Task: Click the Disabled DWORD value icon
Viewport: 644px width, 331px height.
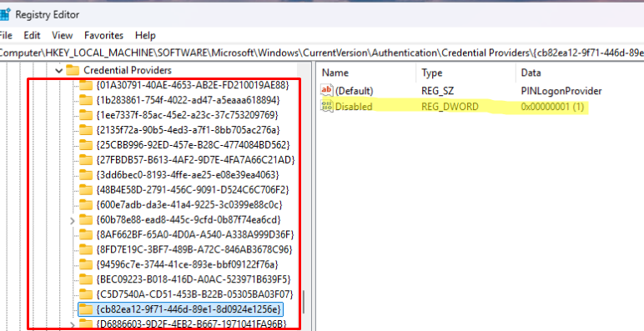Action: coord(327,107)
